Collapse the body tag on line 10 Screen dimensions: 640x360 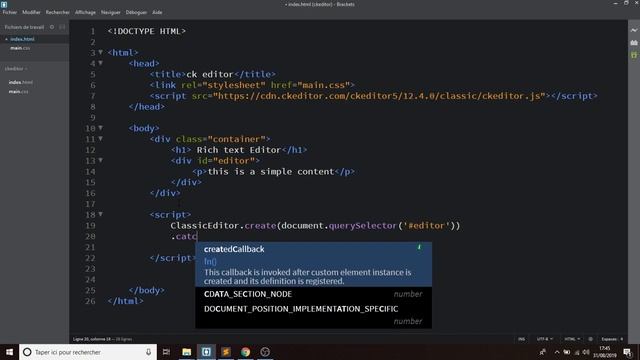[101, 128]
